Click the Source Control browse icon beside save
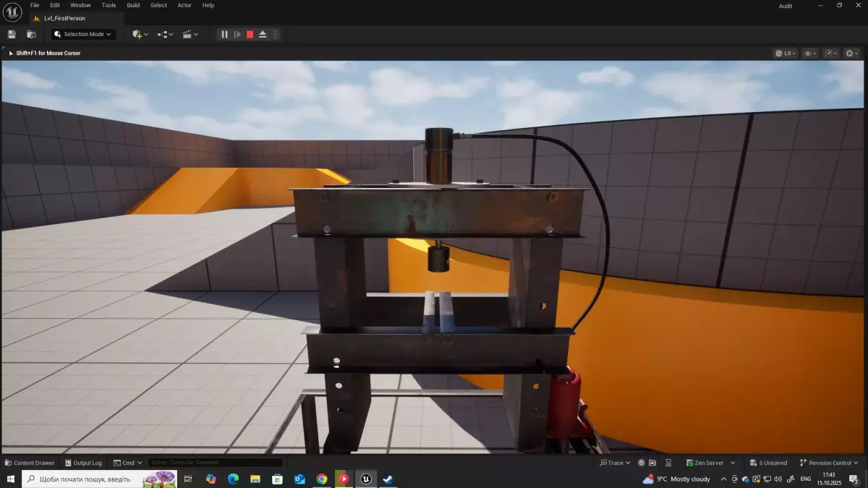 pyautogui.click(x=30, y=34)
